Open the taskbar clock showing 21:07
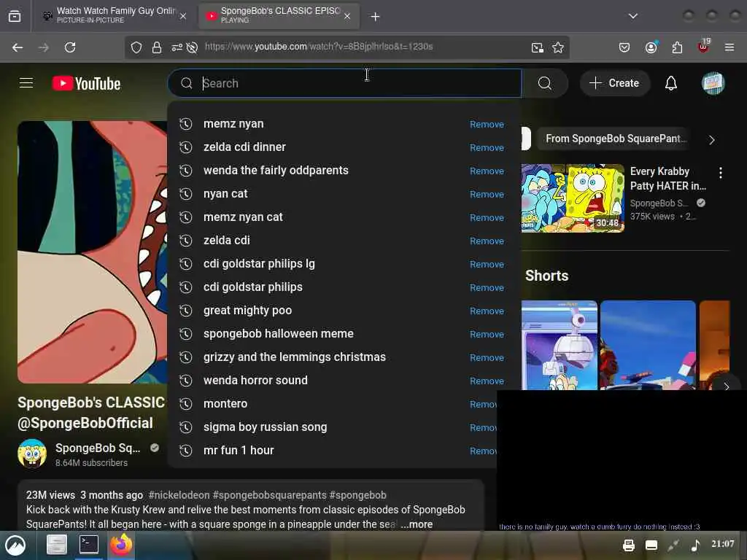 tap(722, 544)
